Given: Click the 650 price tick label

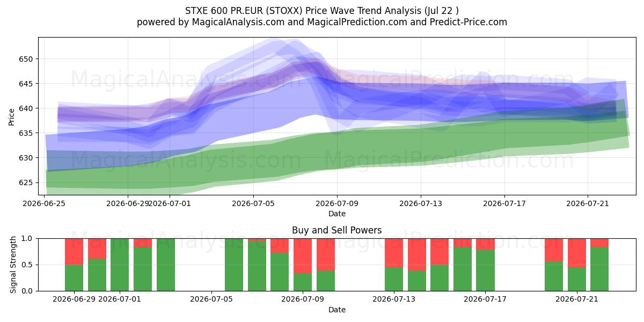Looking at the screenshot, I should (x=27, y=59).
